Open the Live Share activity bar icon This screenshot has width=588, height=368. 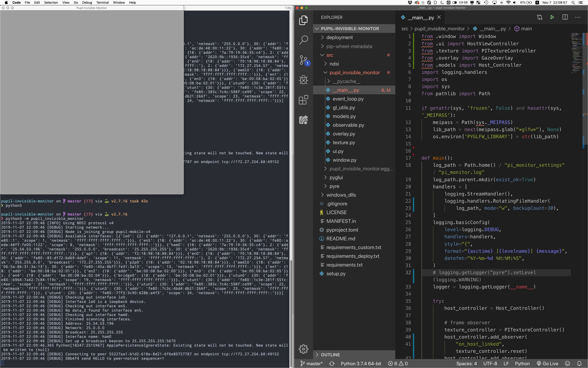303,120
